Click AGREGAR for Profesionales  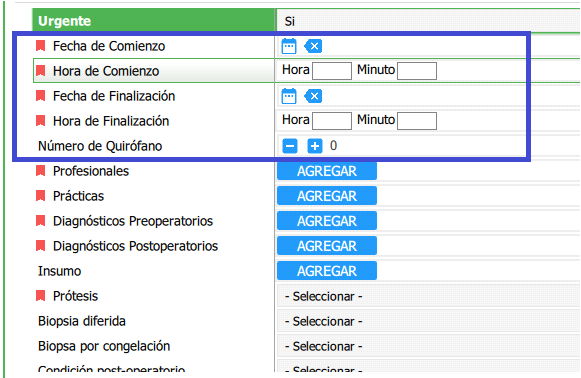(327, 171)
